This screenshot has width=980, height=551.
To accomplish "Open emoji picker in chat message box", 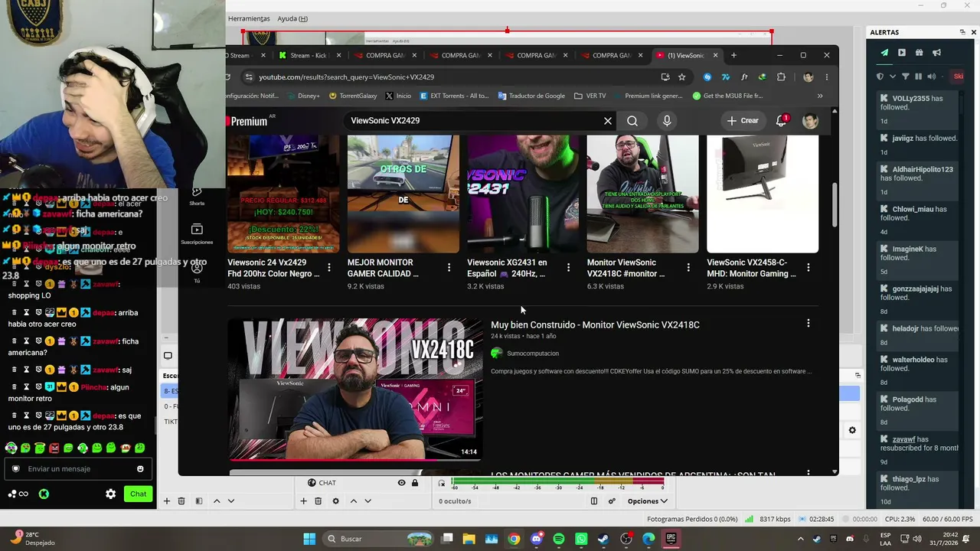I will (x=140, y=469).
